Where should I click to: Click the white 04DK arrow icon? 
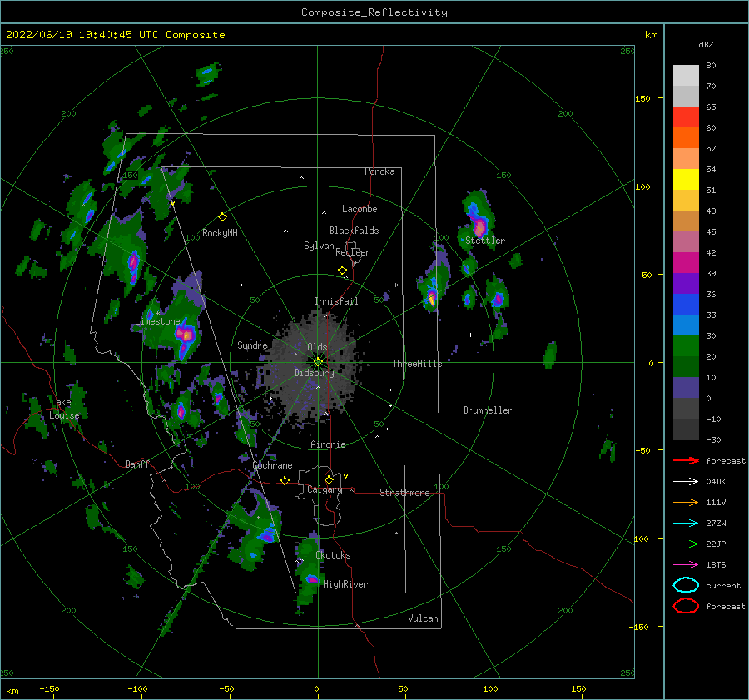(686, 481)
